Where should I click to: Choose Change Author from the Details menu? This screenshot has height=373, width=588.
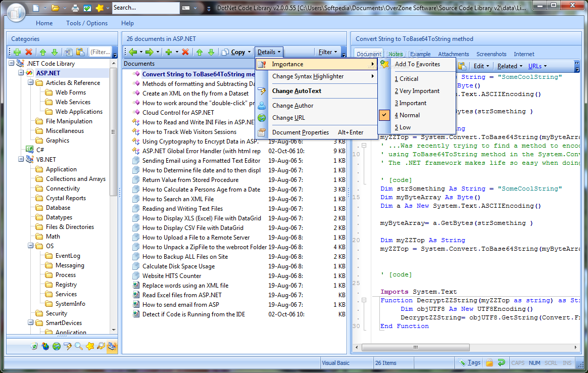[x=317, y=106]
